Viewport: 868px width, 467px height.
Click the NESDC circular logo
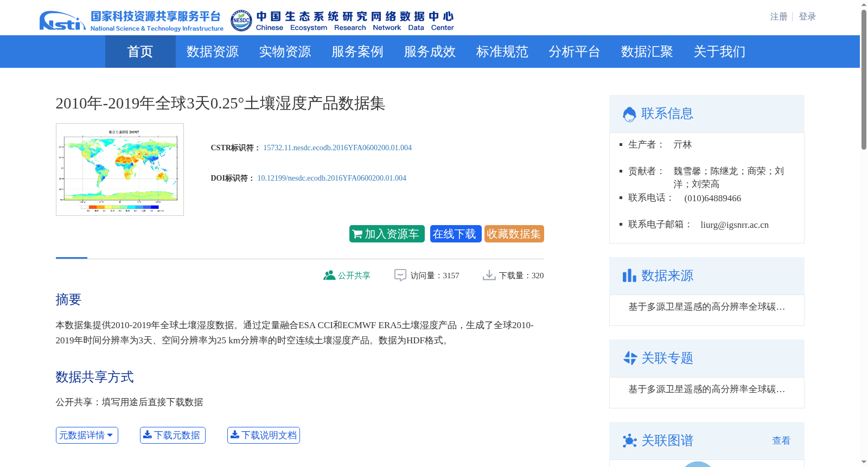241,21
